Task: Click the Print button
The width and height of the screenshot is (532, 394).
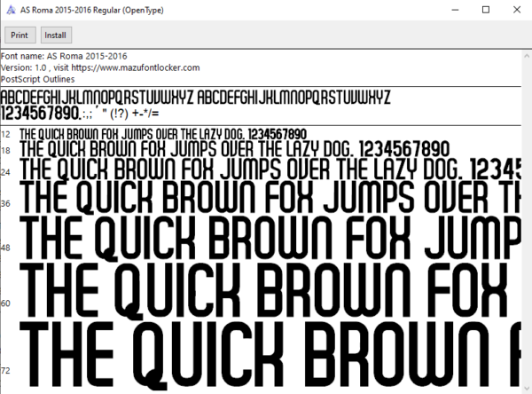Action: click(x=20, y=35)
